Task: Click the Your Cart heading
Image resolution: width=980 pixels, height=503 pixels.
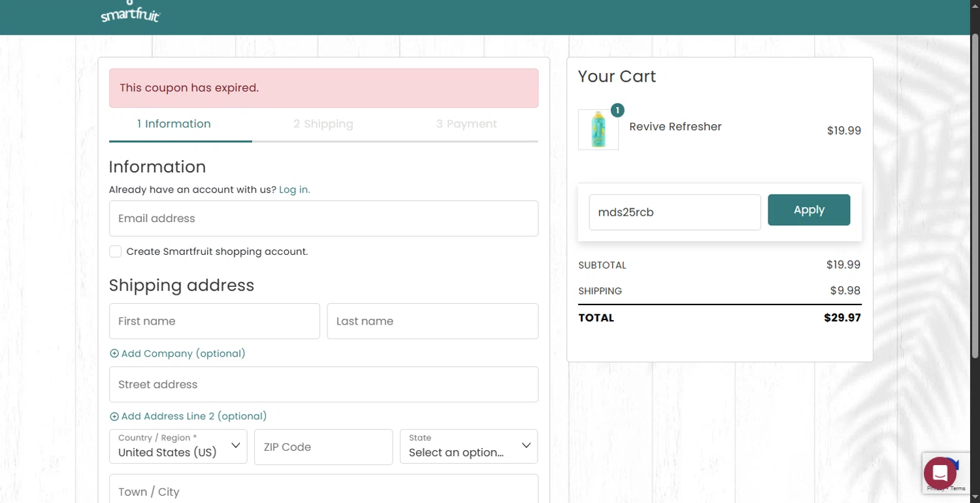Action: [617, 76]
